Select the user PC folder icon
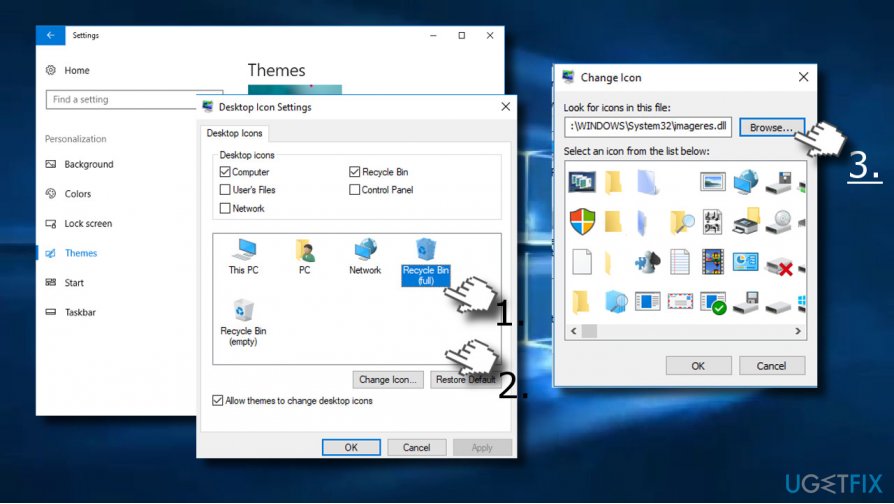Viewport: 894px width, 504px height. [x=304, y=257]
